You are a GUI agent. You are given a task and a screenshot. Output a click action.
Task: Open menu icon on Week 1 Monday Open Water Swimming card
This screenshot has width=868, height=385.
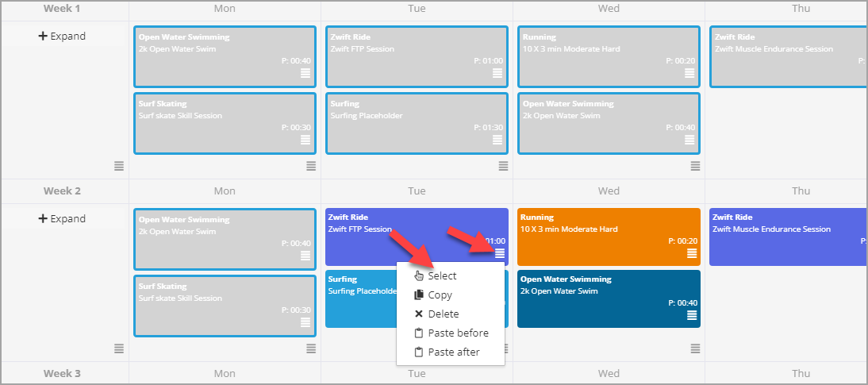[305, 73]
